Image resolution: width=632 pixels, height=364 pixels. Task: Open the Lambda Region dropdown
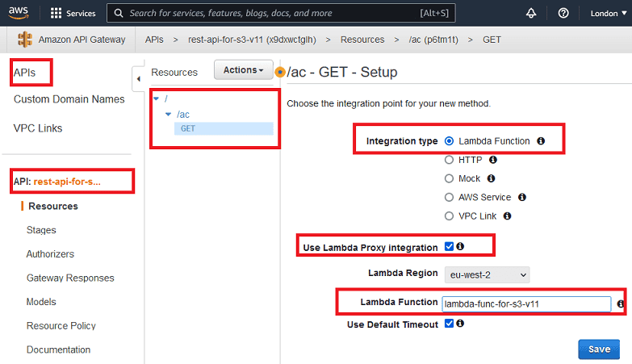[488, 274]
